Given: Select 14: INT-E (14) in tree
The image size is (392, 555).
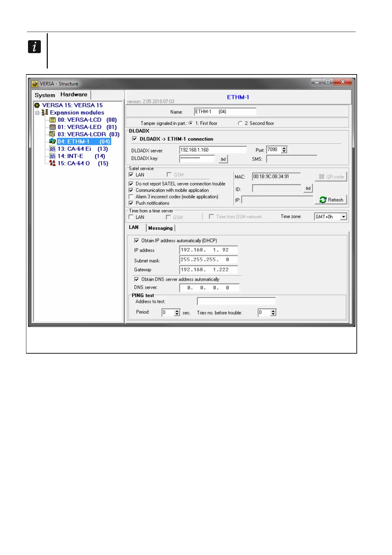Looking at the screenshot, I should pyautogui.click(x=81, y=156).
